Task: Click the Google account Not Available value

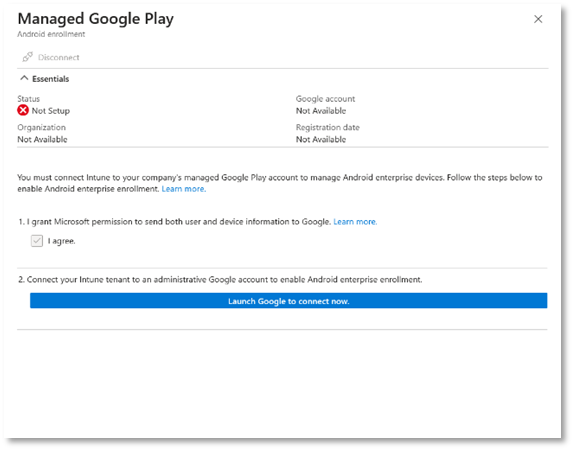Action: point(321,111)
